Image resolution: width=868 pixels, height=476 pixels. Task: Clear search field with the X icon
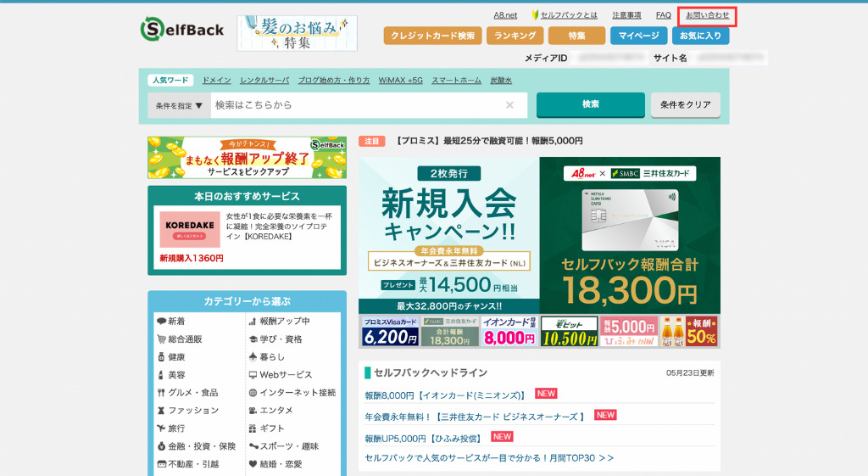[509, 105]
